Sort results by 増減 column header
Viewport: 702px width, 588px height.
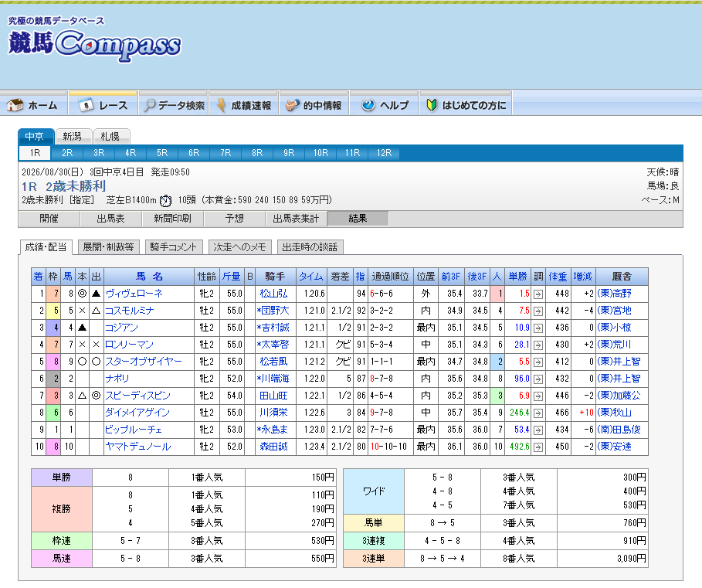[x=583, y=277]
